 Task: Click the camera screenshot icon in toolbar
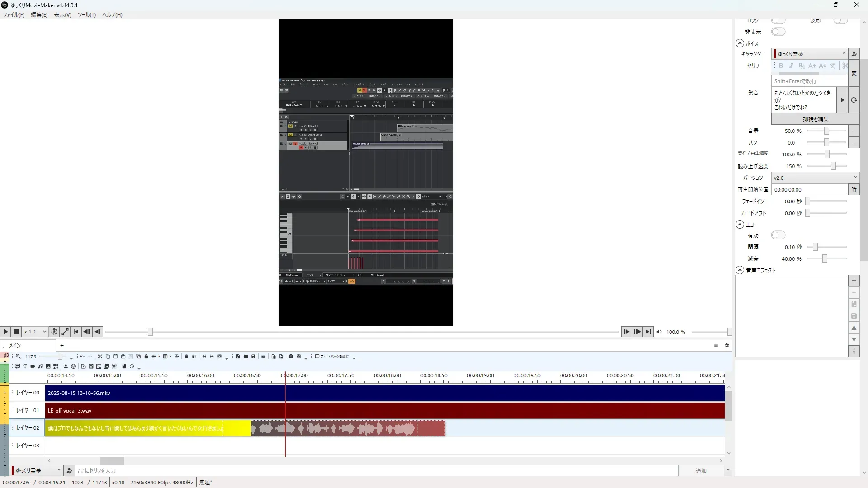click(291, 357)
